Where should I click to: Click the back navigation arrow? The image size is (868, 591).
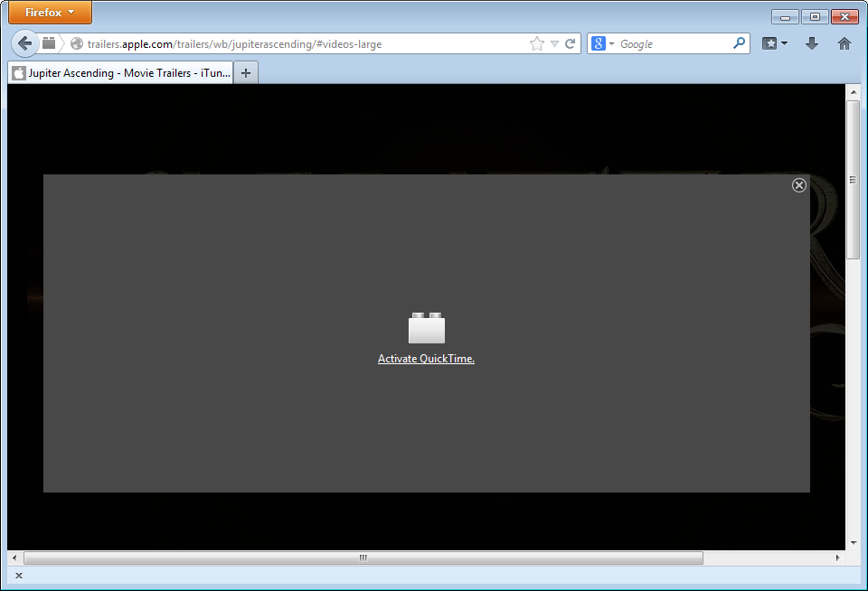pyautogui.click(x=24, y=43)
